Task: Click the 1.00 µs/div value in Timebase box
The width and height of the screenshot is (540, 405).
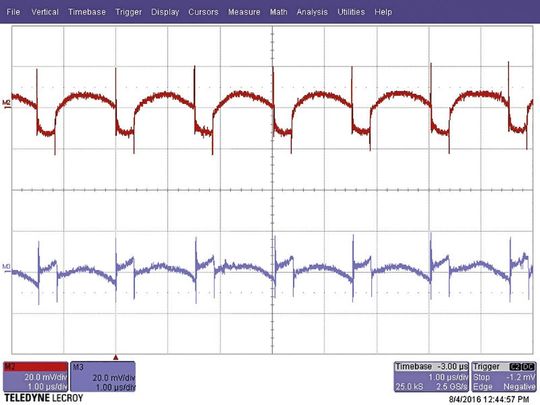Action: [x=448, y=377]
